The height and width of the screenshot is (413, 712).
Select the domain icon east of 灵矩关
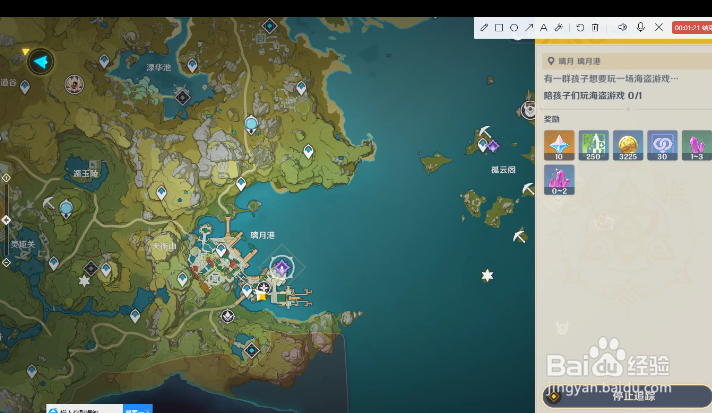click(x=91, y=269)
